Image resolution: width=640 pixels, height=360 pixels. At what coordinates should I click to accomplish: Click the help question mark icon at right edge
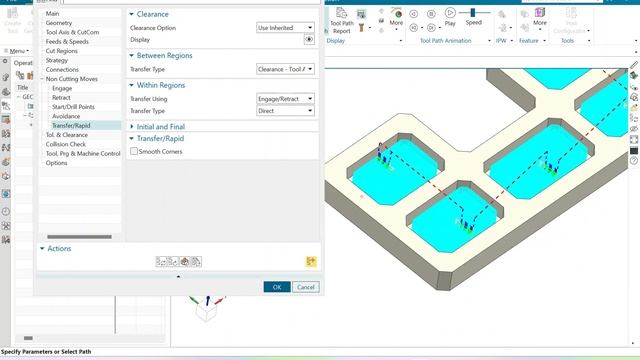pyautogui.click(x=634, y=161)
